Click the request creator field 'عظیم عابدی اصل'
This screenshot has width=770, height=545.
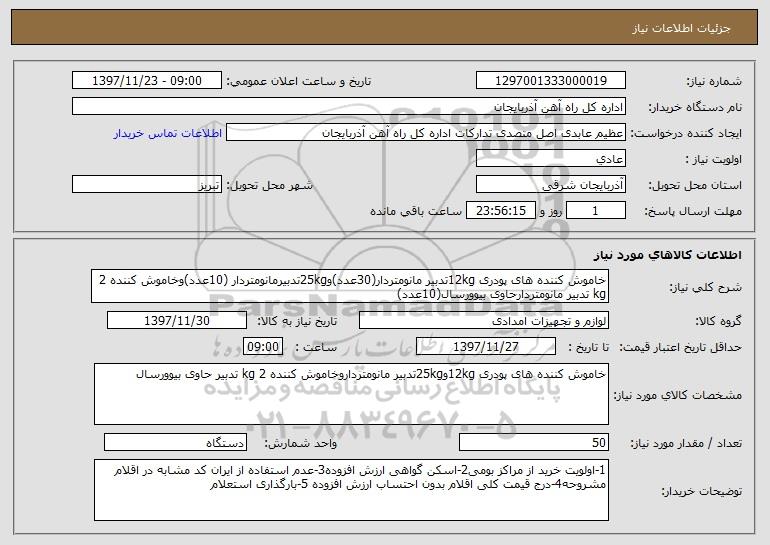[426, 133]
